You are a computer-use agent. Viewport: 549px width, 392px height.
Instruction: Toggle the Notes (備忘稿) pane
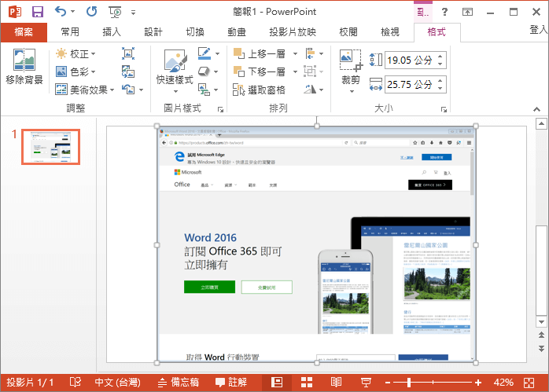click(179, 383)
